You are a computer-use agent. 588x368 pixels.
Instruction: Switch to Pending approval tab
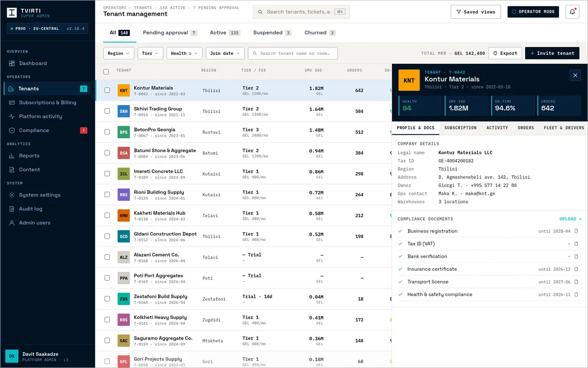point(170,33)
